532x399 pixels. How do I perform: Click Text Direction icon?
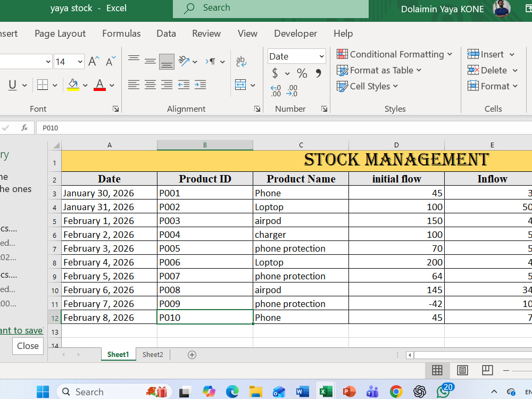click(210, 61)
